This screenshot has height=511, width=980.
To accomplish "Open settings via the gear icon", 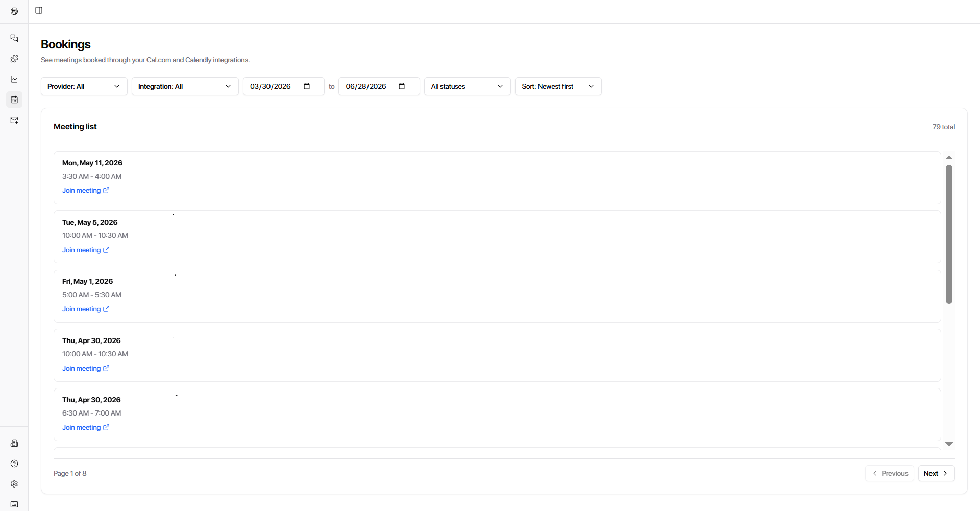I will pyautogui.click(x=14, y=484).
